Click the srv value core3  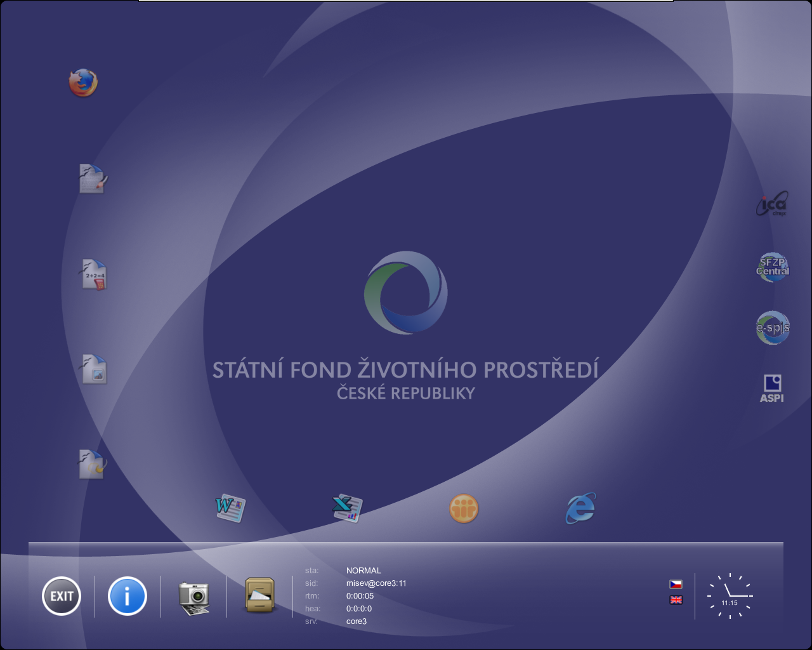(357, 621)
